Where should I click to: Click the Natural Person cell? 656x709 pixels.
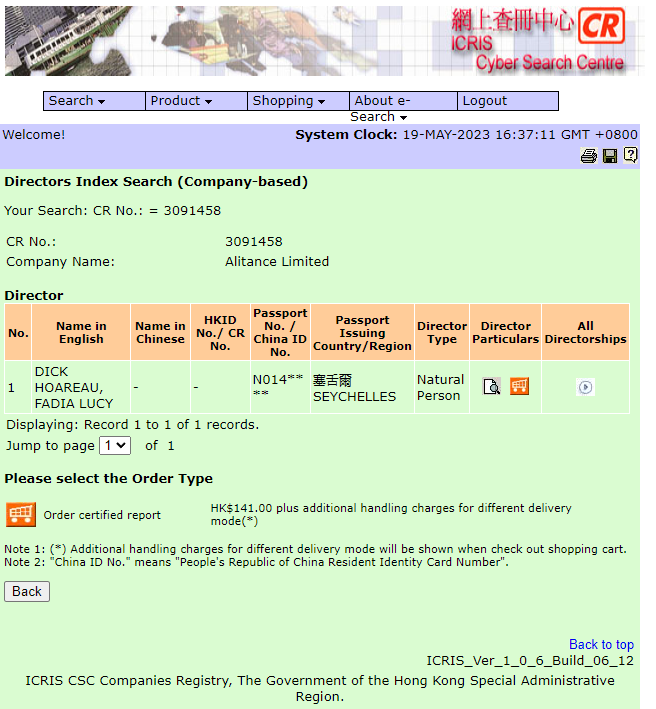click(440, 388)
